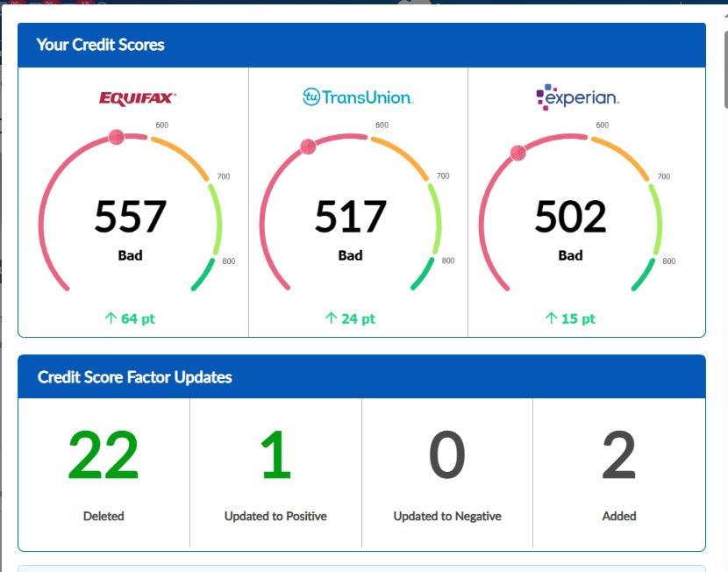
Task: Click the green up arrow beside 15 pt
Action: [x=551, y=318]
